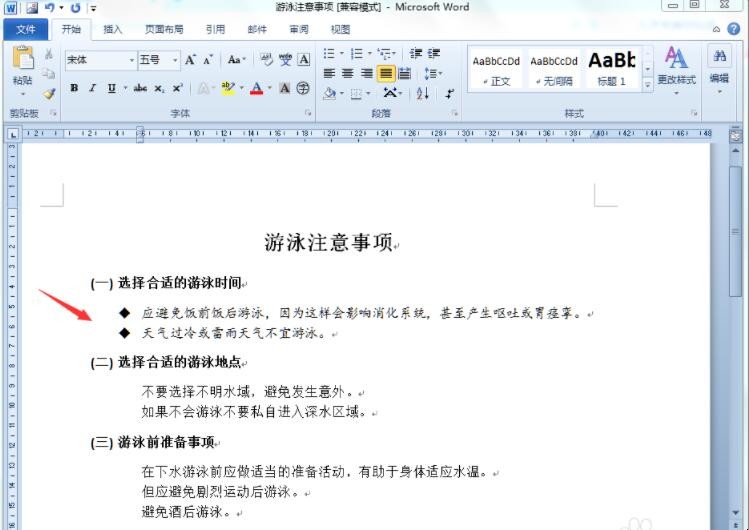749x530 pixels.
Task: Open the font name dropdown 宋体
Action: [131, 60]
